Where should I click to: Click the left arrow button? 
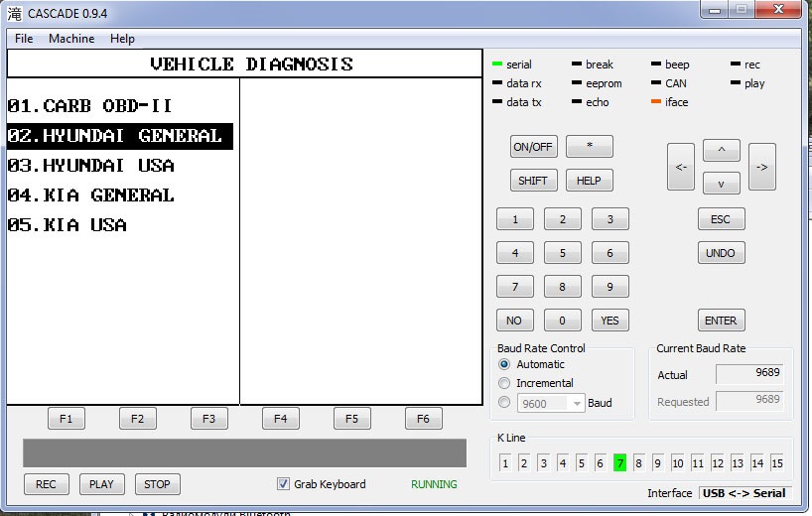[x=680, y=167]
